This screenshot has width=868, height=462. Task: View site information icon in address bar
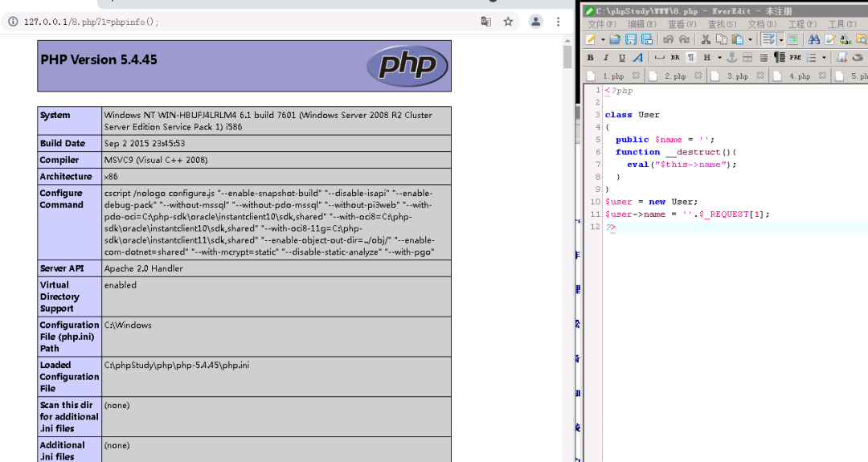click(13, 22)
